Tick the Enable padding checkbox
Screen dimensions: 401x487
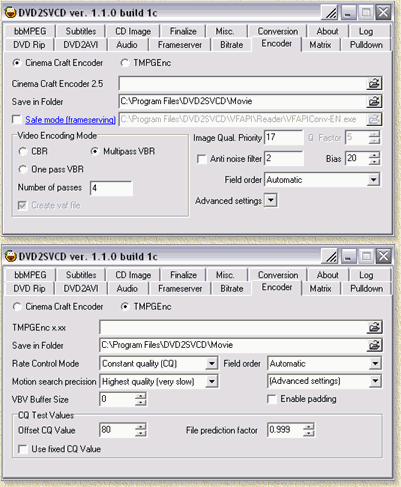click(x=272, y=399)
